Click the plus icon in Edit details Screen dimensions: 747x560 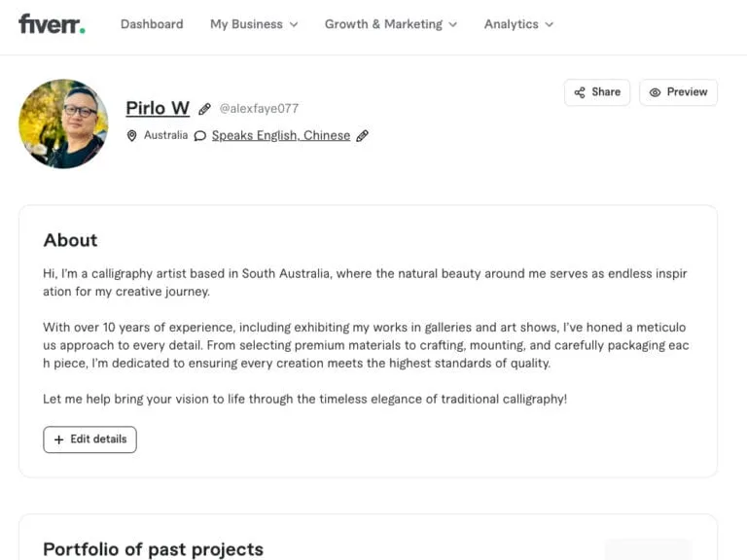59,439
